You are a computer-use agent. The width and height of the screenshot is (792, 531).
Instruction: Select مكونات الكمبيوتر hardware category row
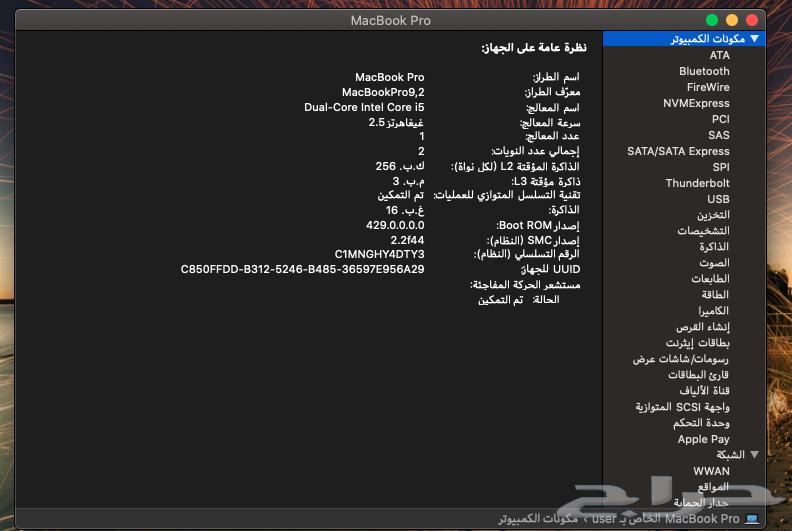tap(684, 39)
